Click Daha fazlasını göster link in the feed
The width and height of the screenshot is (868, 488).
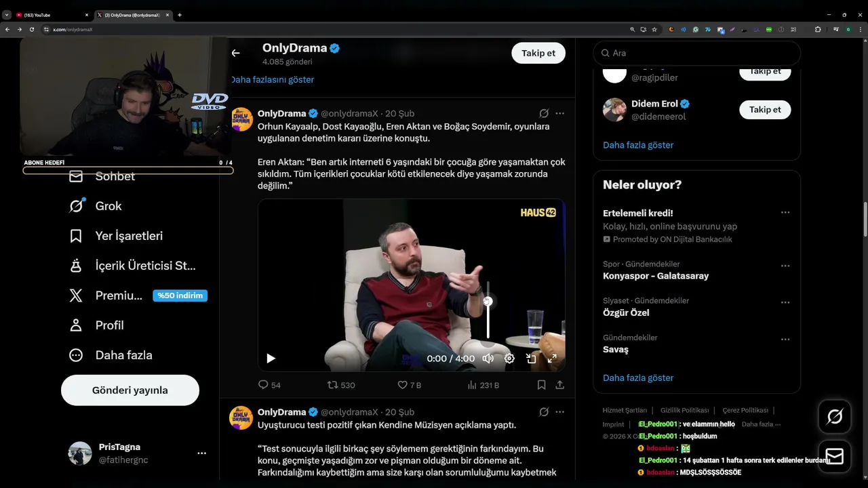[272, 79]
